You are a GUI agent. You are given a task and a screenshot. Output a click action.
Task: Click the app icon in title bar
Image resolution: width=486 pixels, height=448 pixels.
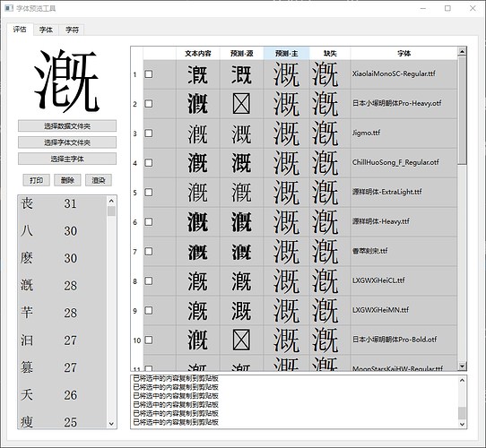(x=9, y=8)
